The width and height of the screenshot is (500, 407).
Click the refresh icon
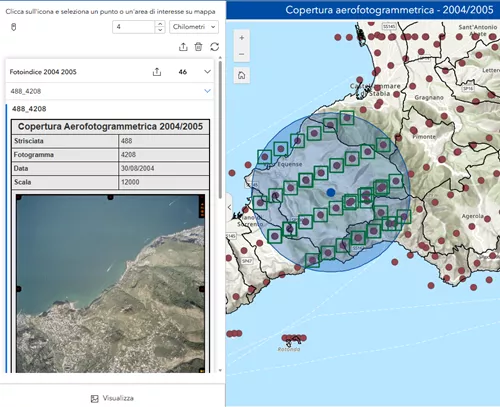click(x=215, y=47)
